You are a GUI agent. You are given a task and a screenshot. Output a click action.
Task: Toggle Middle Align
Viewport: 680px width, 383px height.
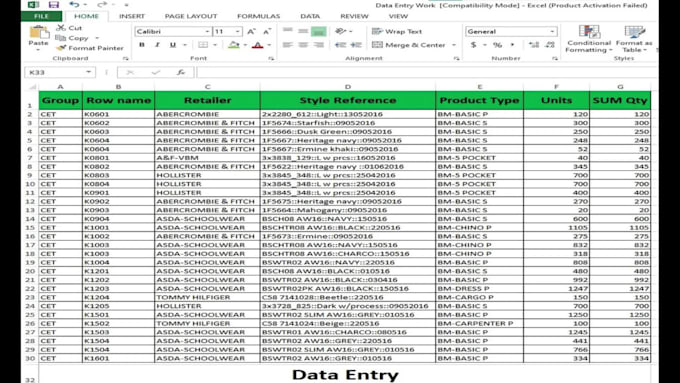(x=303, y=31)
